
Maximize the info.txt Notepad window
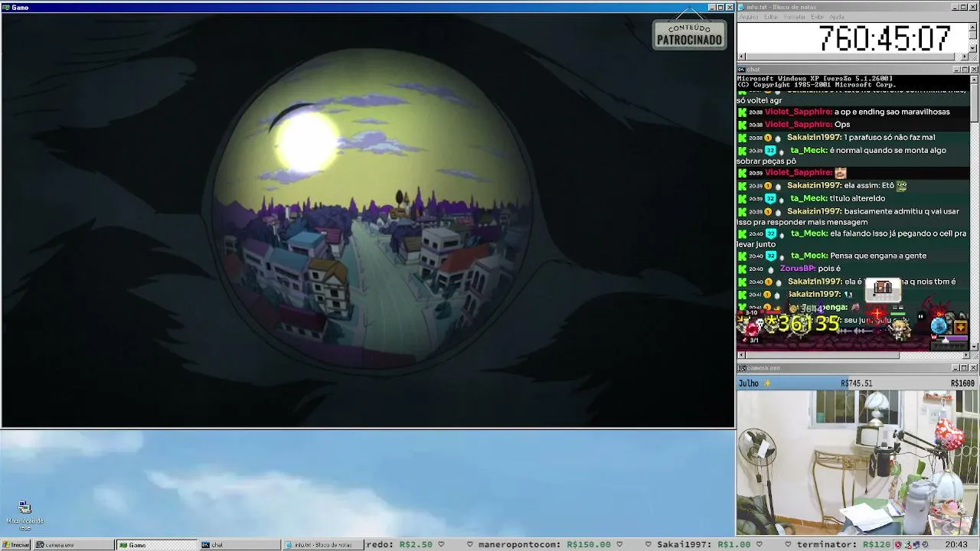[x=965, y=8]
